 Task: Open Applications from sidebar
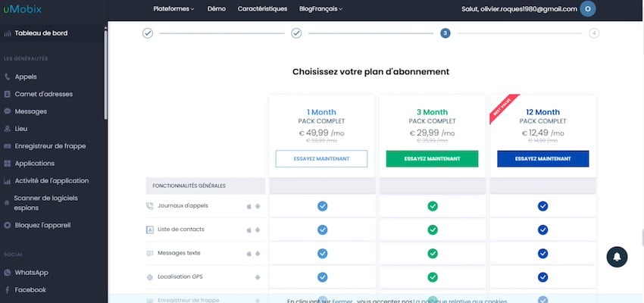pyautogui.click(x=35, y=164)
